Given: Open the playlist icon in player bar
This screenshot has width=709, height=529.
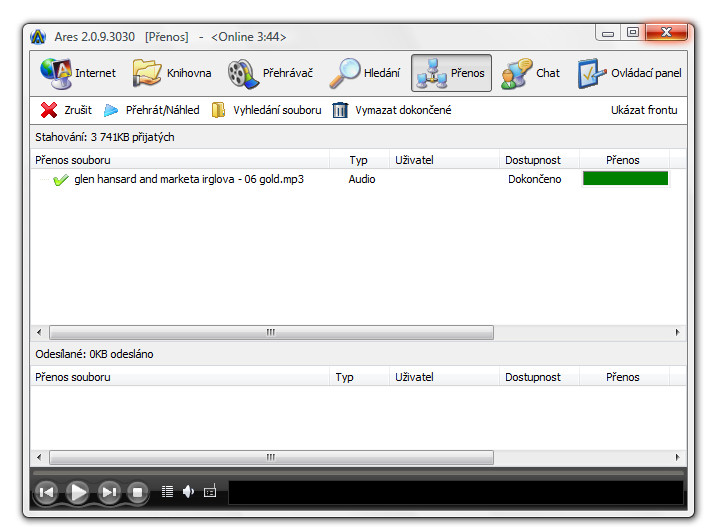Looking at the screenshot, I should pyautogui.click(x=167, y=491).
